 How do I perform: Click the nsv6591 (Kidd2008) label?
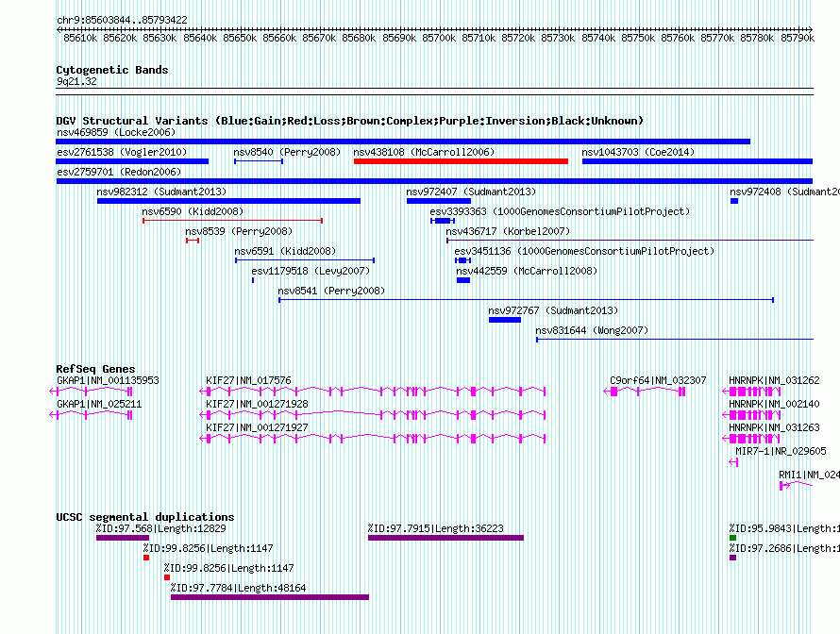coord(285,251)
